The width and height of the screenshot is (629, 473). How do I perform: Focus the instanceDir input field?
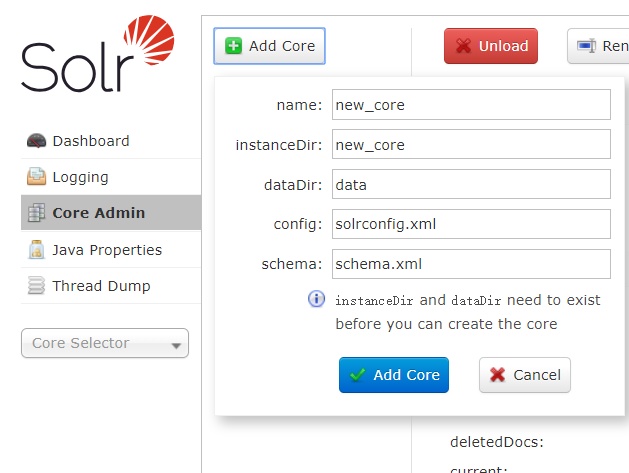point(471,144)
